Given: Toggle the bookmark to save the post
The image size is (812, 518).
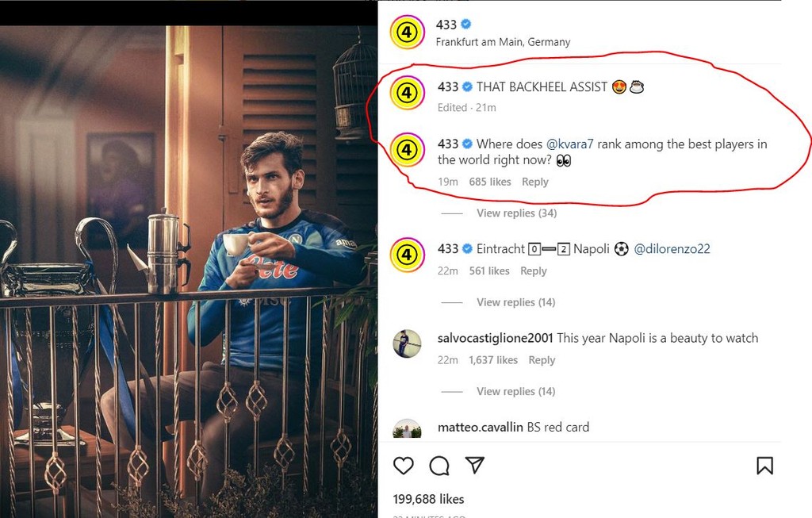Looking at the screenshot, I should 764,466.
